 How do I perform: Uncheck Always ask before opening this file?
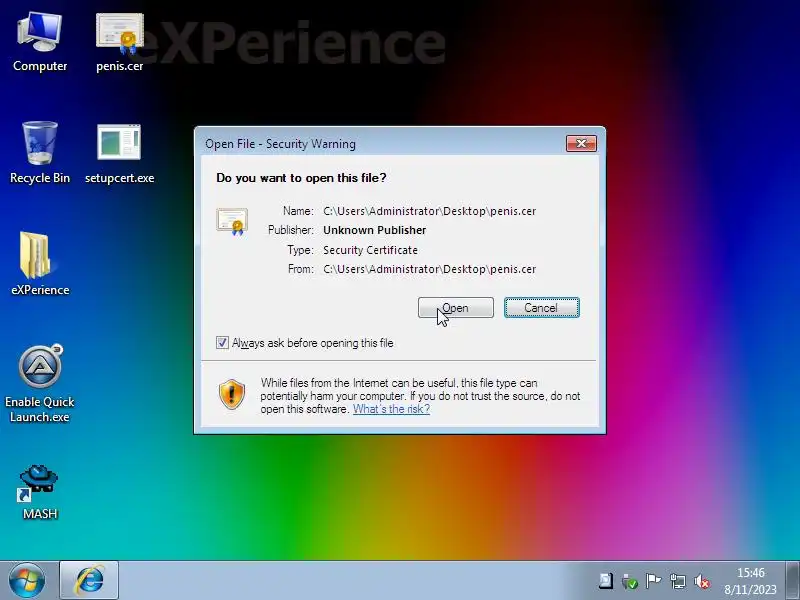(x=222, y=343)
